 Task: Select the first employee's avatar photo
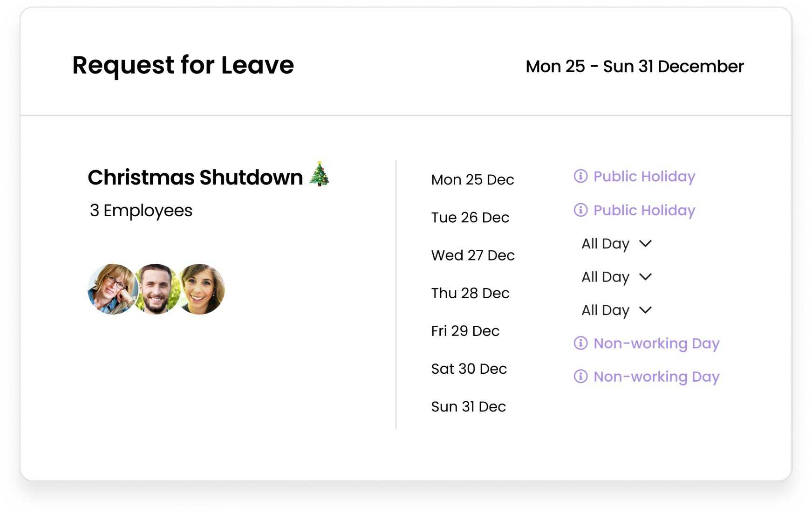point(112,289)
